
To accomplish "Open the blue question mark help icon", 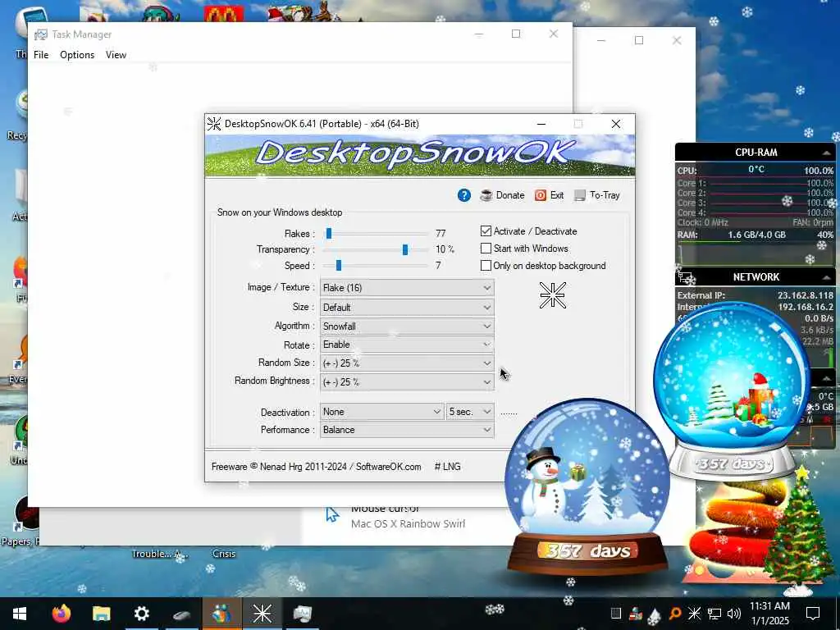I will (x=464, y=195).
